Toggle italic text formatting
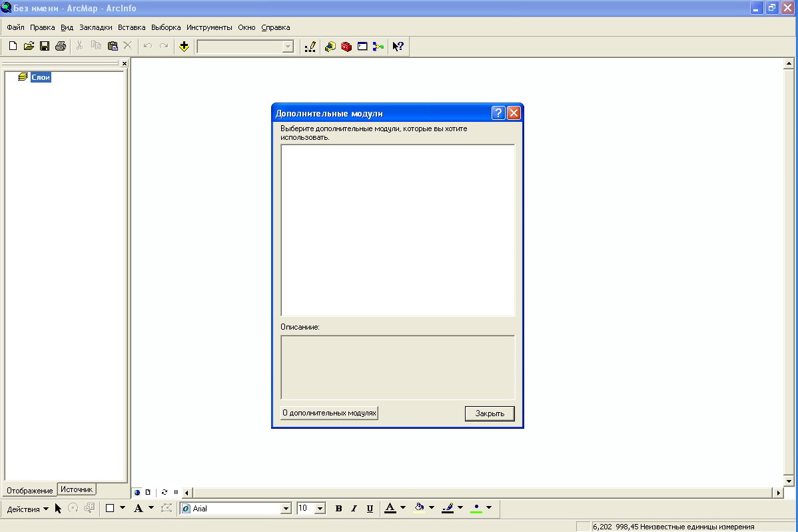The height and width of the screenshot is (532, 798). (354, 508)
